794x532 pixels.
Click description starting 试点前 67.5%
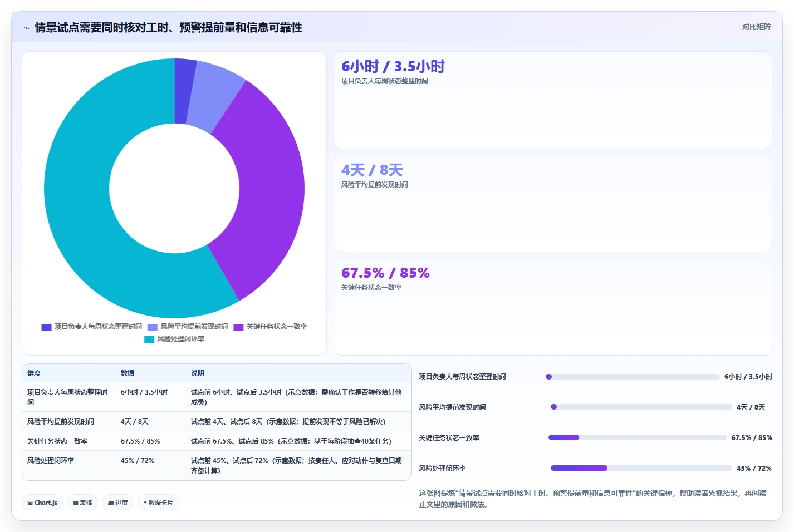(x=291, y=441)
